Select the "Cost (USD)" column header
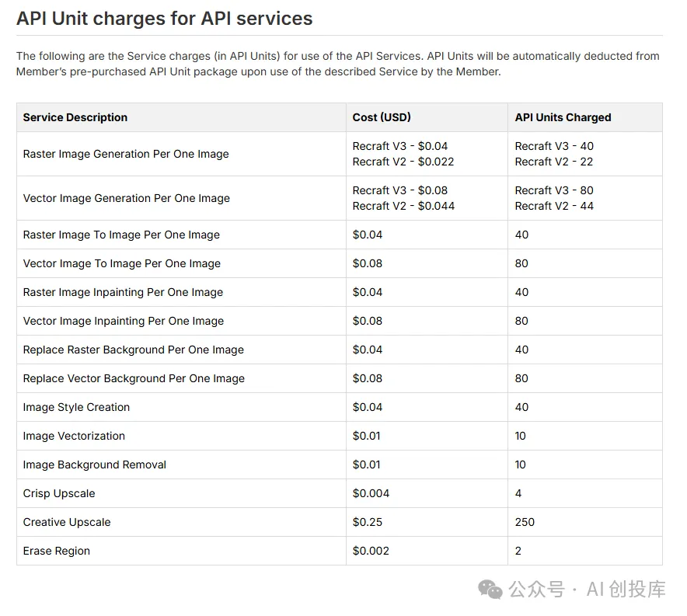The image size is (687, 616). (x=382, y=117)
